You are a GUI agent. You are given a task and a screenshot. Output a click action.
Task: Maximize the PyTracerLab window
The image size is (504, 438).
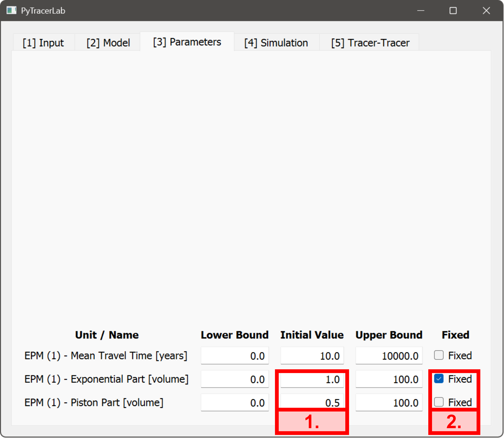(x=453, y=11)
